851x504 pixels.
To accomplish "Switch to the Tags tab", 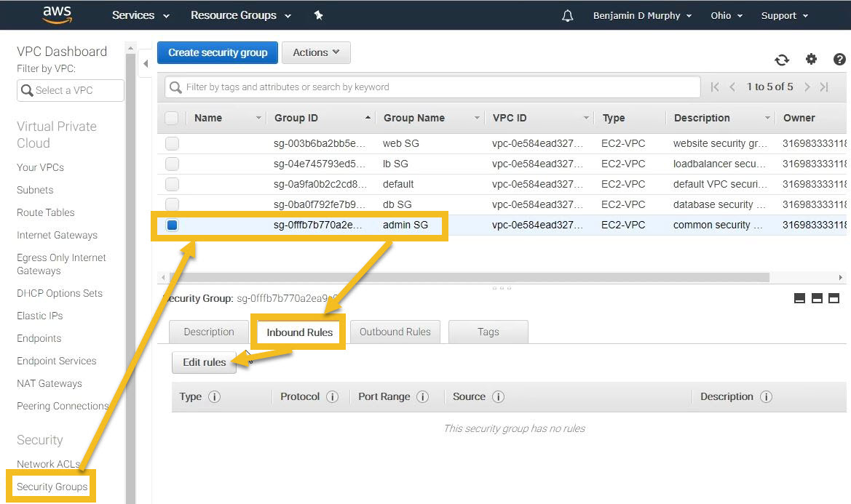I will click(x=488, y=332).
